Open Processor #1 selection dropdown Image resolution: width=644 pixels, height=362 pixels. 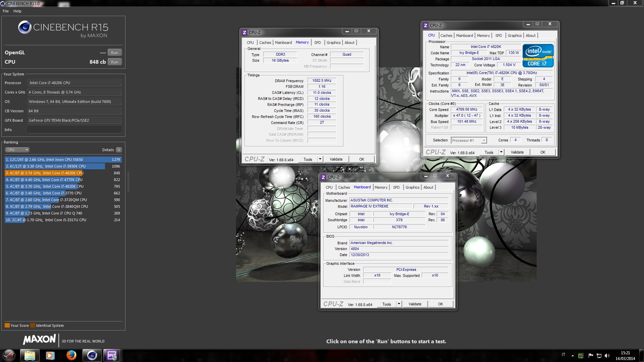[x=469, y=140]
